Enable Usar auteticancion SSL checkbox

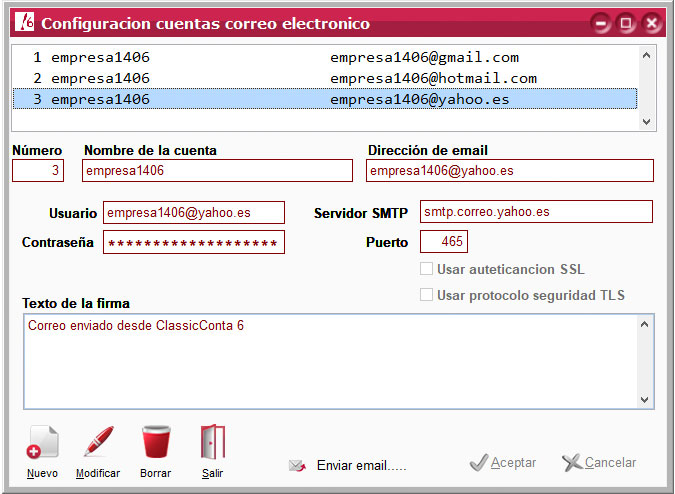[x=426, y=269]
